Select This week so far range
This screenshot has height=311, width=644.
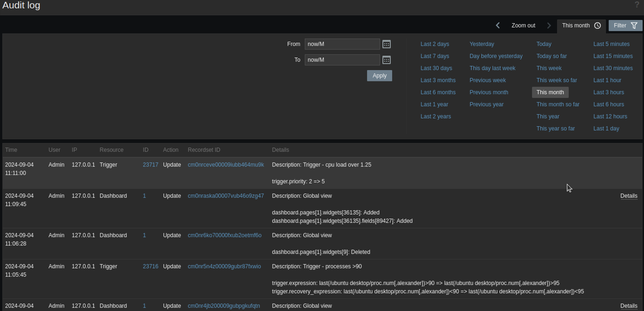(556, 81)
